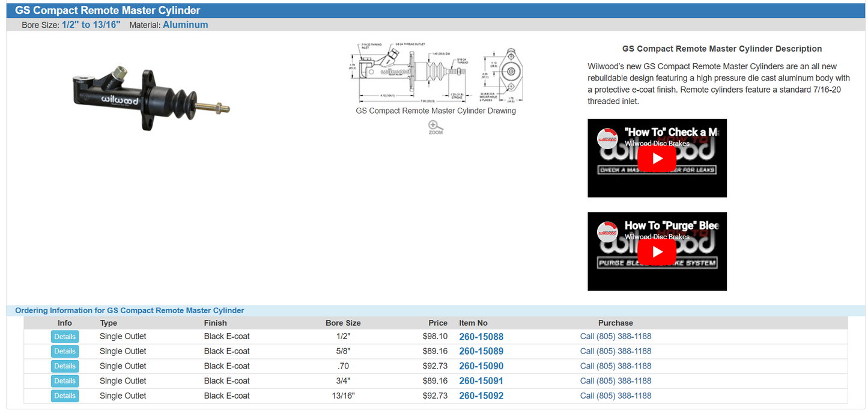
Task: Click the Wilwood channel avatar on second video
Action: [607, 231]
